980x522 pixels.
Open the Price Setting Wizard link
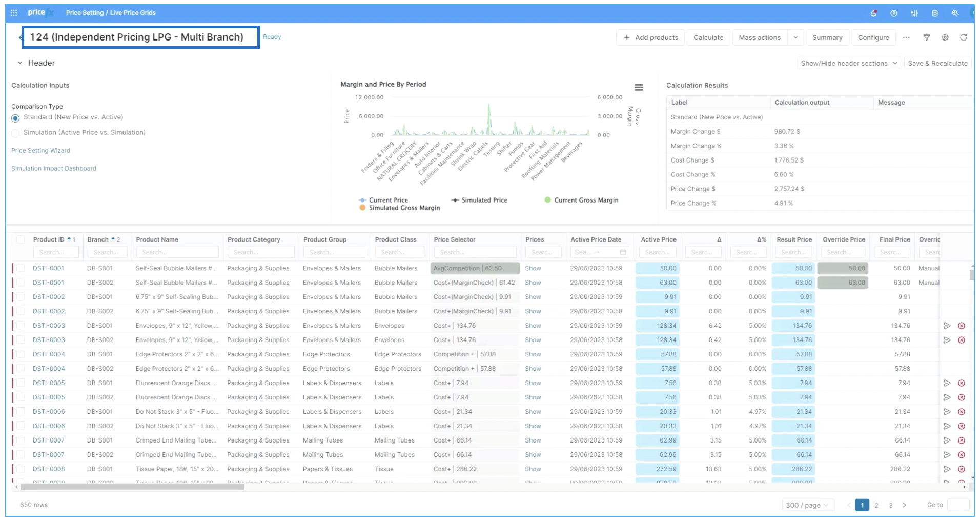40,151
